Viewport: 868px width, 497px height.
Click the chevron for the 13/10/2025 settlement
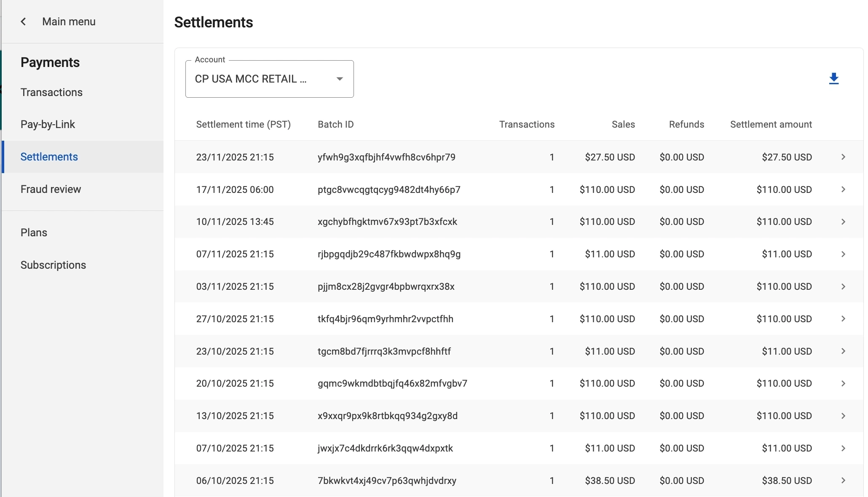(x=843, y=416)
